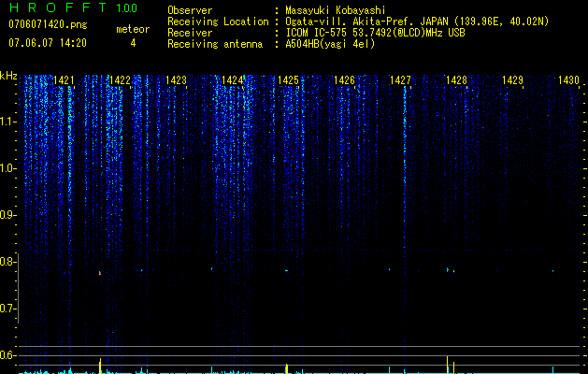Click the 1423 time marker
Image resolution: width=588 pixels, height=374 pixels.
(x=176, y=80)
